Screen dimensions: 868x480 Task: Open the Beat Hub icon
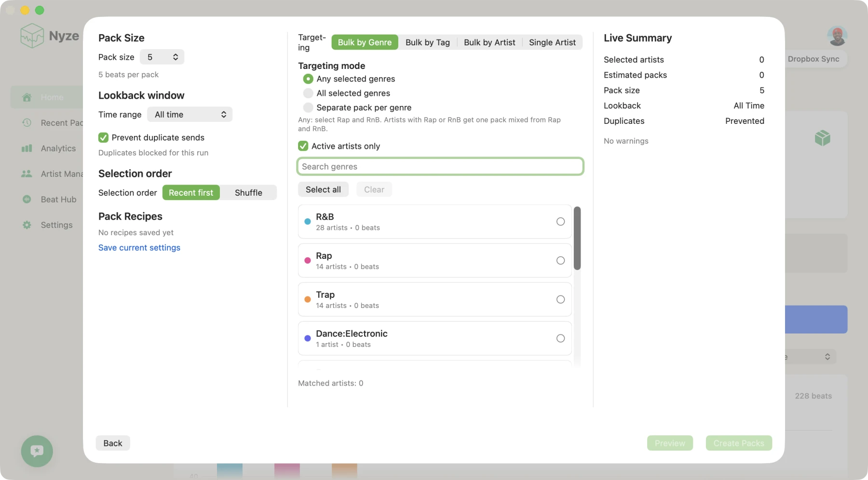click(27, 200)
